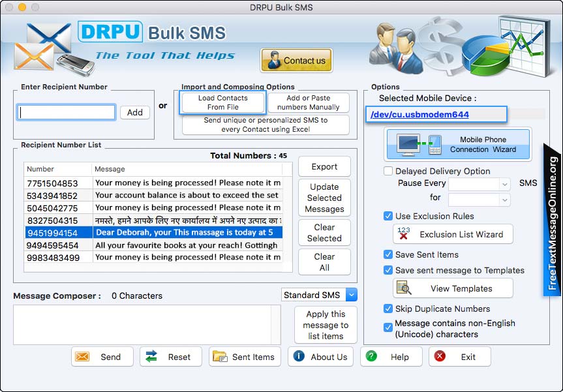Toggle Skip Duplicate Numbers checkbox

pos(388,309)
